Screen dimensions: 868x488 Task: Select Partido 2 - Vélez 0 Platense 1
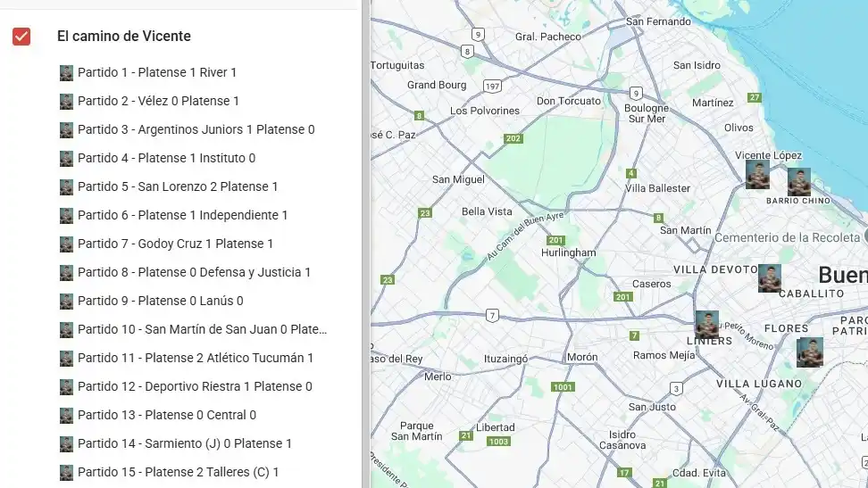[158, 101]
